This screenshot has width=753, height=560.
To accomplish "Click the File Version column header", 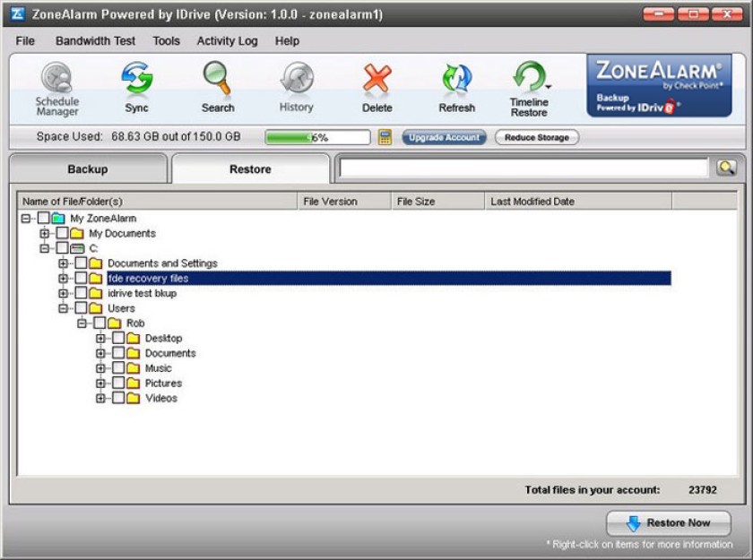I will (345, 202).
